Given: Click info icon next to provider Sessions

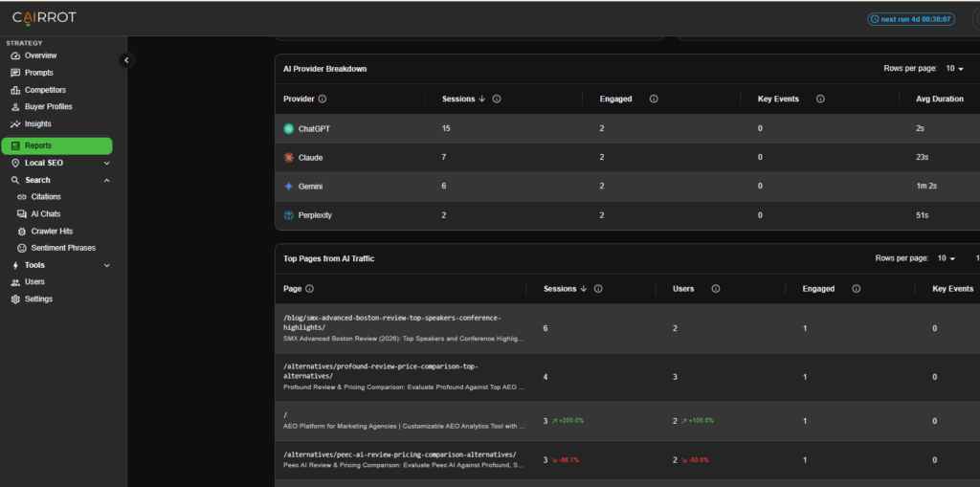Looking at the screenshot, I should pos(497,99).
